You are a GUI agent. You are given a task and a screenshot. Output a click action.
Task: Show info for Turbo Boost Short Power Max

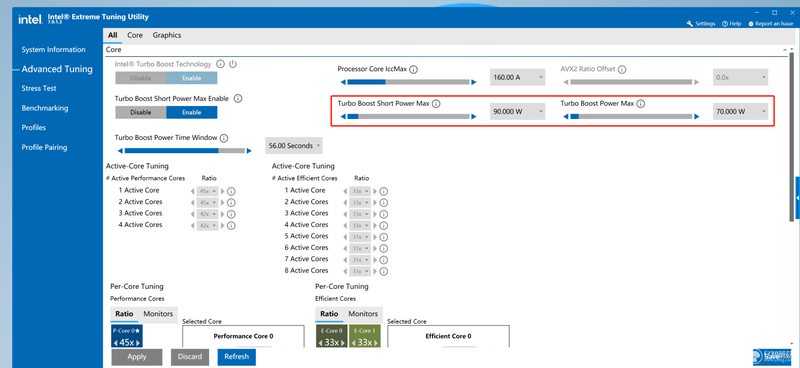[x=436, y=104]
